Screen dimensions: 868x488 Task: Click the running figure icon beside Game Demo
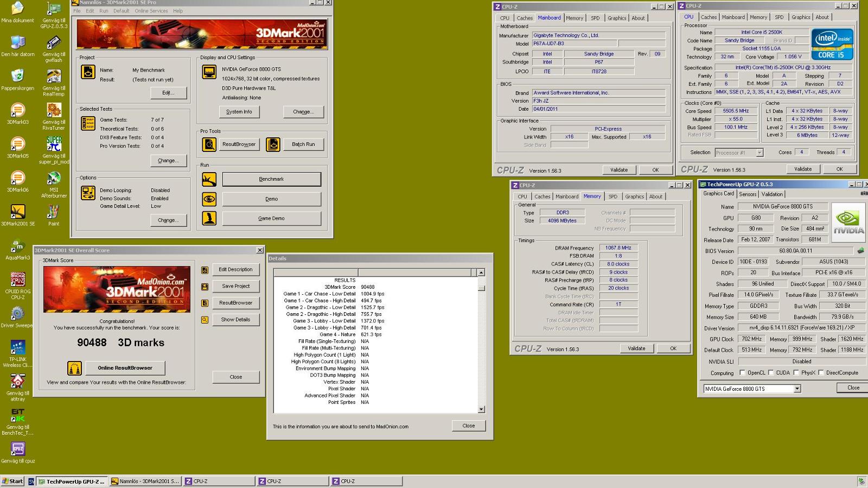[209, 218]
